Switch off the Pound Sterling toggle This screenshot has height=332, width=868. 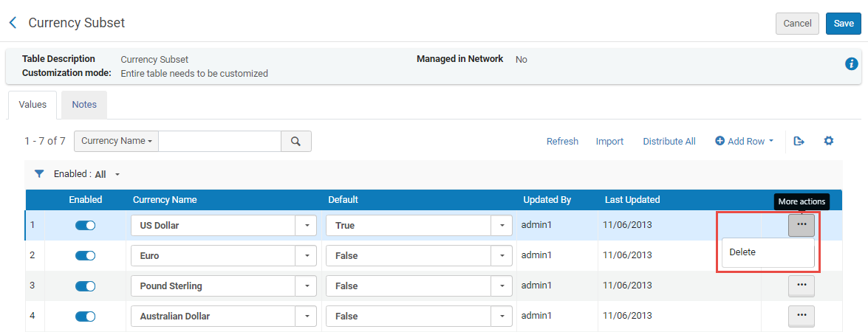pos(86,286)
